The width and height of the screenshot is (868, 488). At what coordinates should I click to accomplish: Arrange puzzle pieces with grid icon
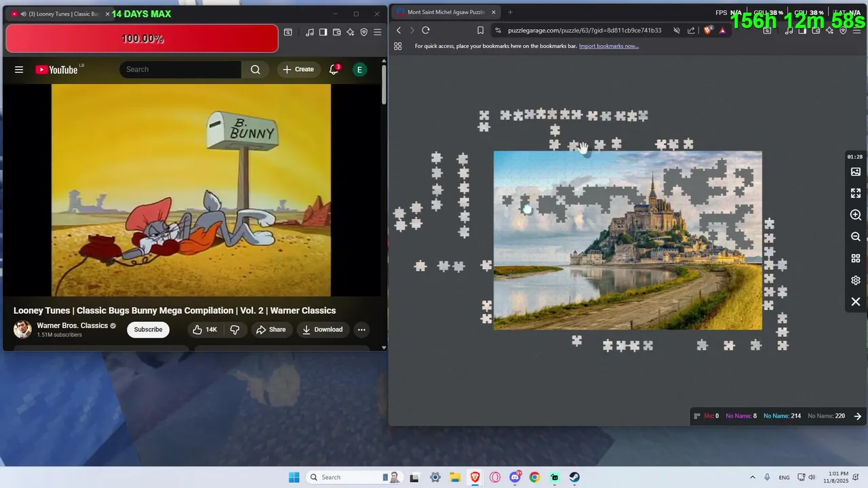pos(856,258)
